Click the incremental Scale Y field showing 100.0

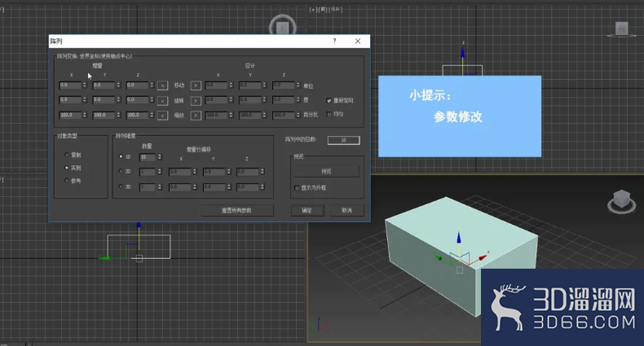104,115
